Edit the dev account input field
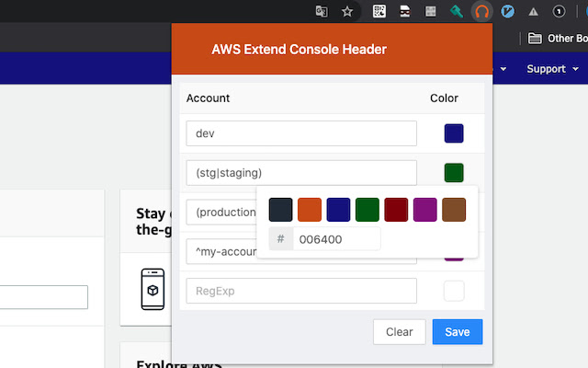The width and height of the screenshot is (588, 368). (301, 133)
